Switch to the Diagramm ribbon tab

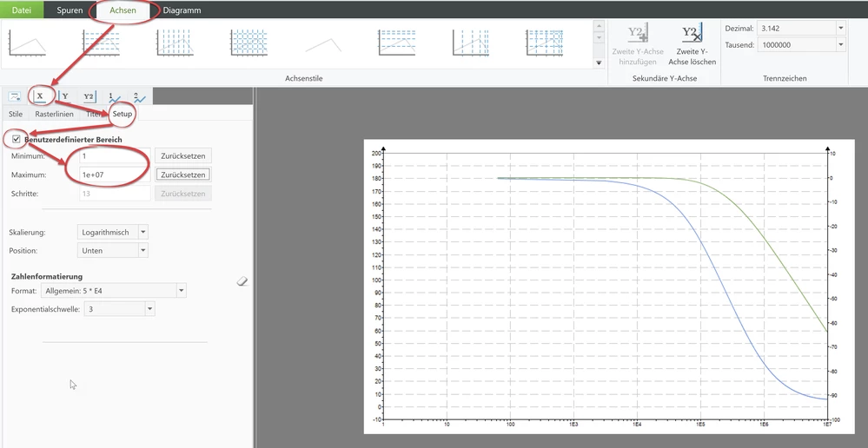tap(182, 10)
